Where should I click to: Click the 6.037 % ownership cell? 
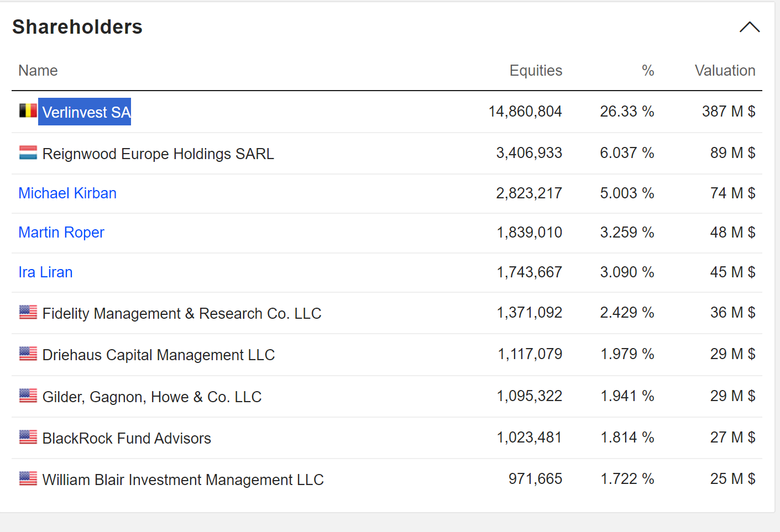click(627, 152)
